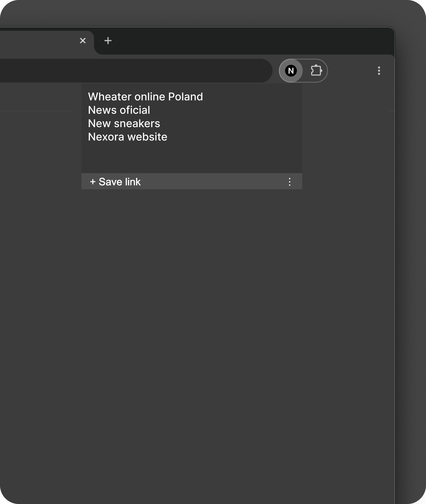Open popup options next to Save link
This screenshot has height=504, width=426.
click(290, 182)
